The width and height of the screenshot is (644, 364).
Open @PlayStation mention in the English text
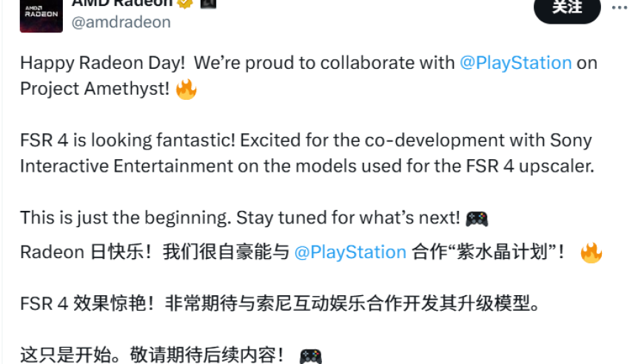[x=515, y=63]
